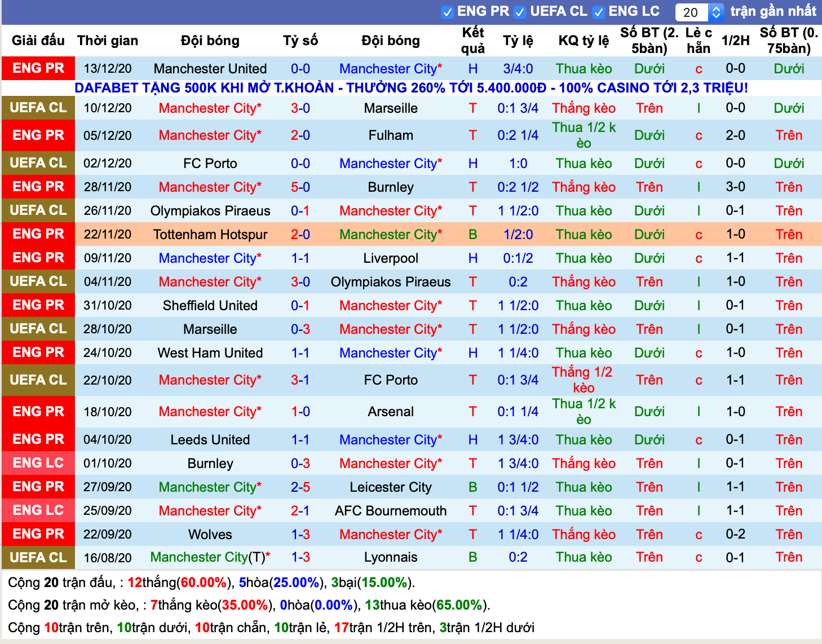Uncheck the ENG PR checkbox

(447, 12)
